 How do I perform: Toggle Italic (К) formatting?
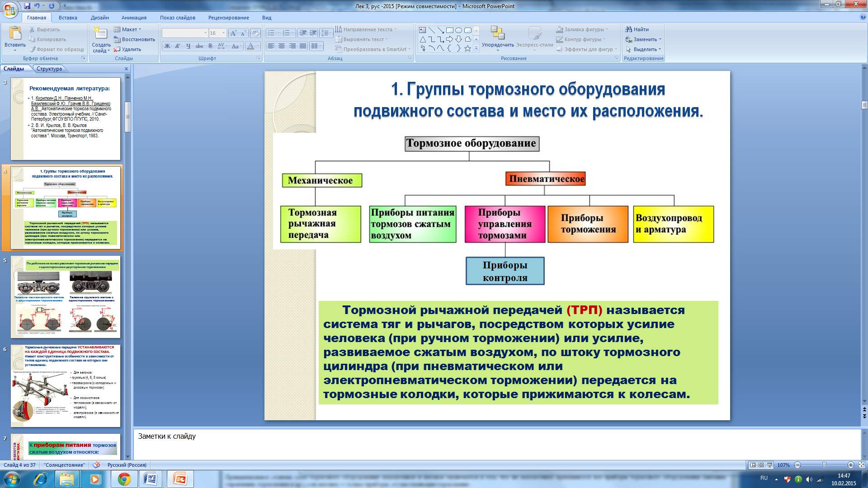[178, 46]
